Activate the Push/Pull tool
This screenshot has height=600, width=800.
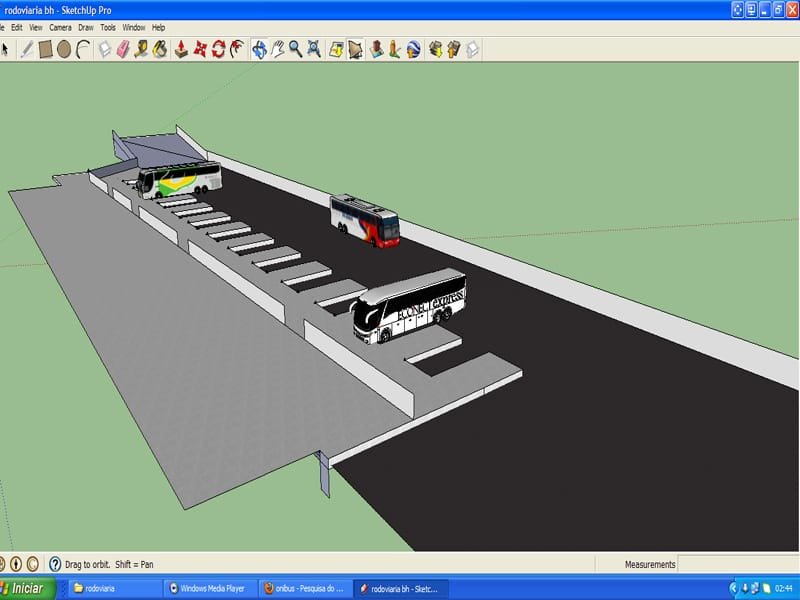(182, 49)
